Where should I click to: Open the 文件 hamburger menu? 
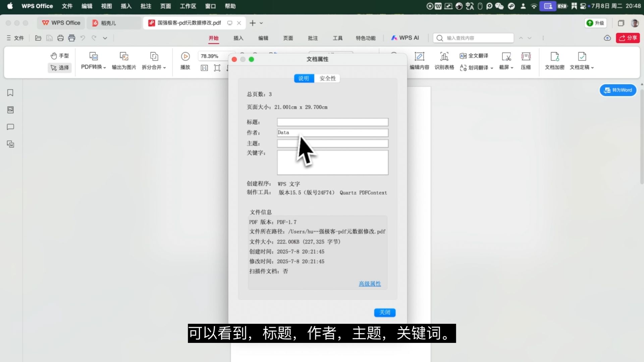point(15,38)
